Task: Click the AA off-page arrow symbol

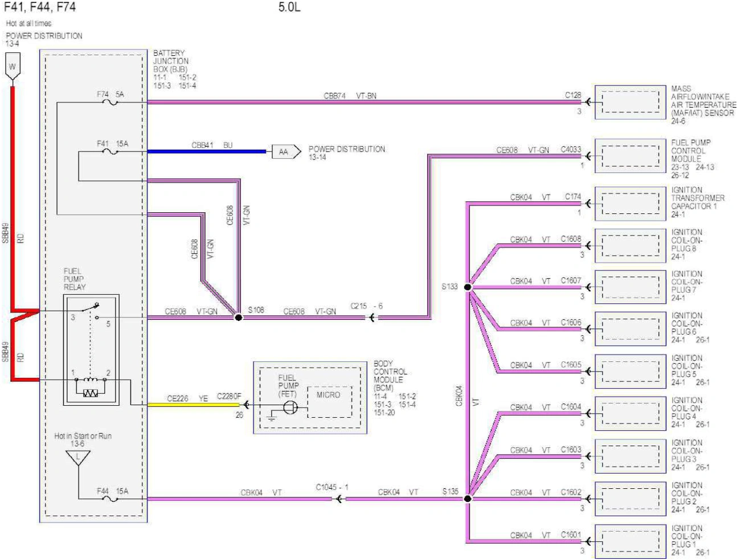Action: click(x=286, y=152)
